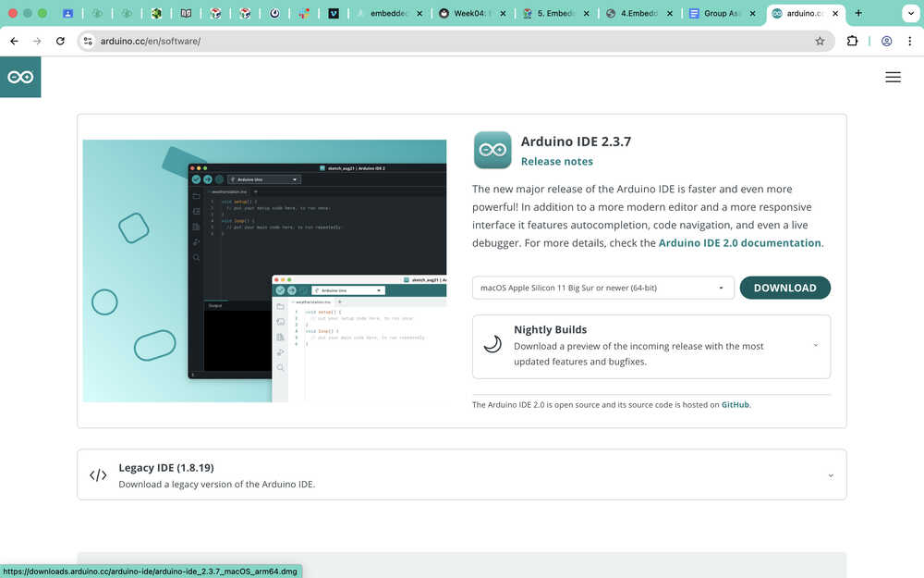Click the Arduino infinity logo
Viewport: 924px width, 578px height.
click(20, 77)
